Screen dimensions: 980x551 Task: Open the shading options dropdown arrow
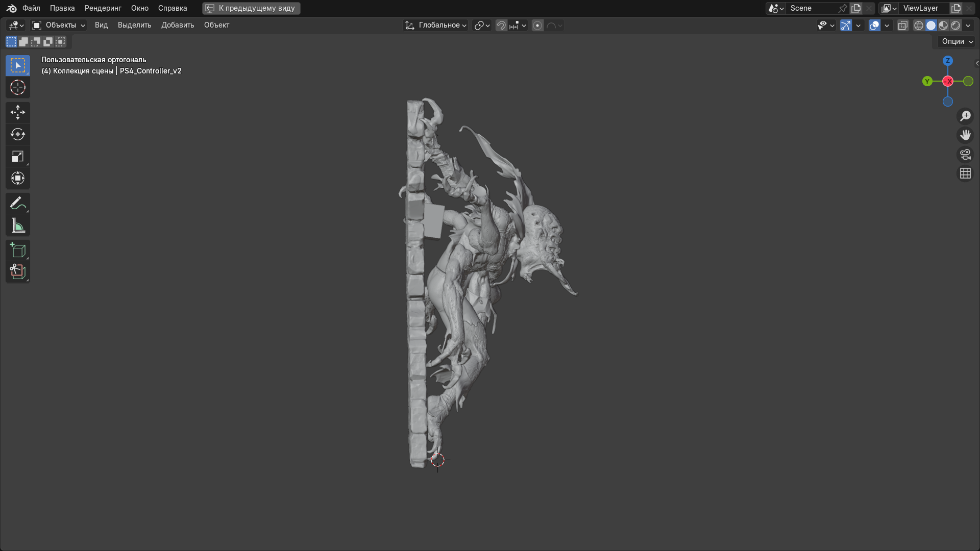tap(968, 26)
